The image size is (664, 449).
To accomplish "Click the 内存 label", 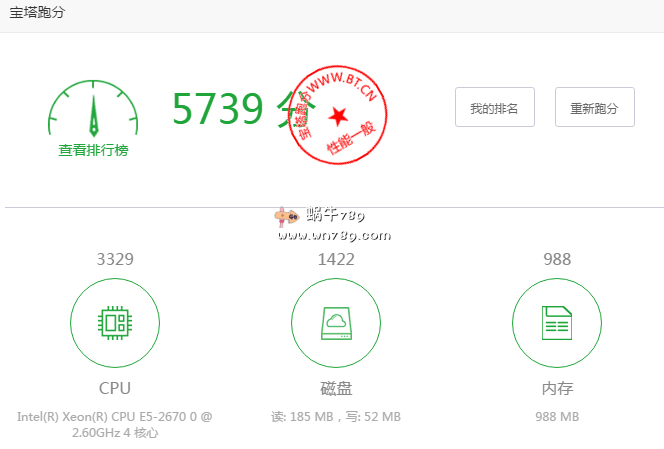I will click(x=557, y=388).
